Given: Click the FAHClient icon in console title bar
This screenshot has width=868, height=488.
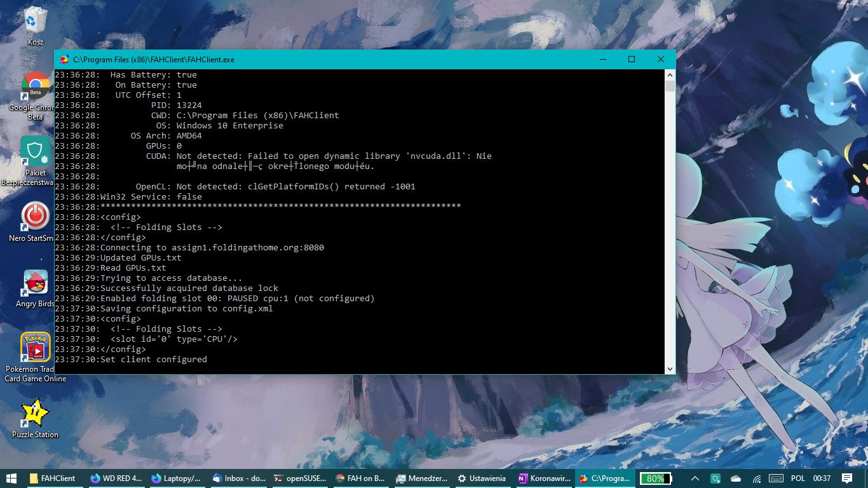Looking at the screenshot, I should [x=64, y=59].
